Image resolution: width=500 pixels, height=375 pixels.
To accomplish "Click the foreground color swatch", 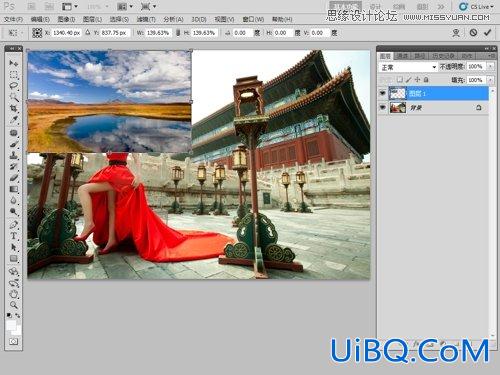I will click(11, 324).
